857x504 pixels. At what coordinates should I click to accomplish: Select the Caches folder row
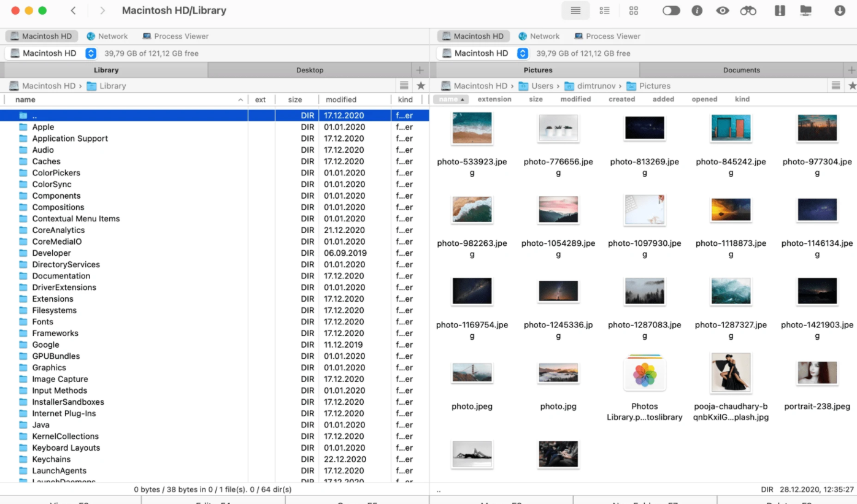point(214,161)
